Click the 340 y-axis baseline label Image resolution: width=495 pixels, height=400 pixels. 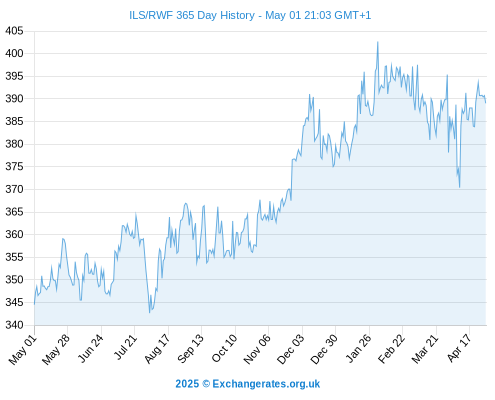click(x=14, y=325)
